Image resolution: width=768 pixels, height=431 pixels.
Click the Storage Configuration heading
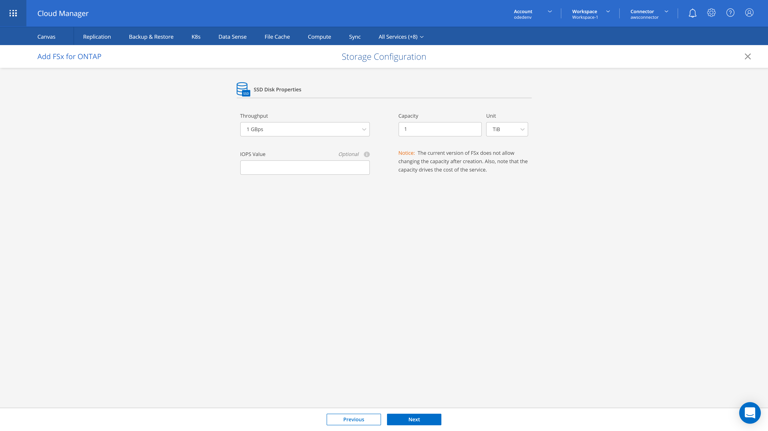pyautogui.click(x=384, y=57)
